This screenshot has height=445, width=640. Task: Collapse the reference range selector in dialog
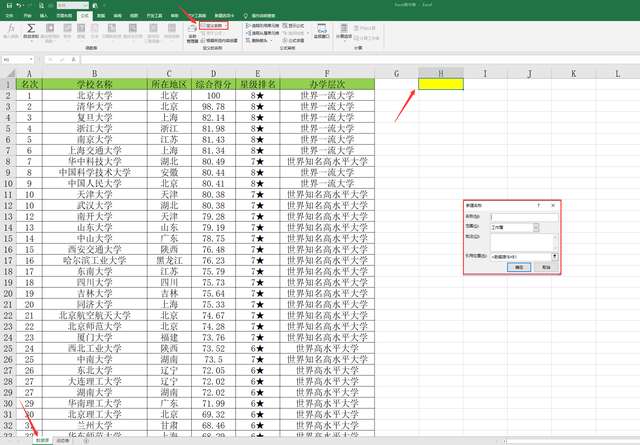point(554,256)
